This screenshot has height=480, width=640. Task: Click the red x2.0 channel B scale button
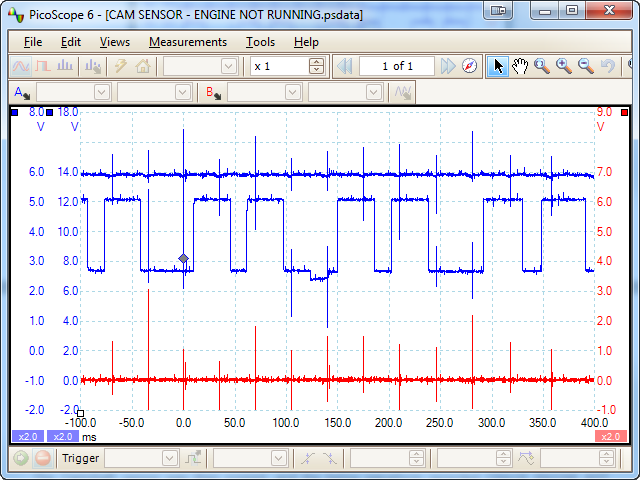pos(610,436)
